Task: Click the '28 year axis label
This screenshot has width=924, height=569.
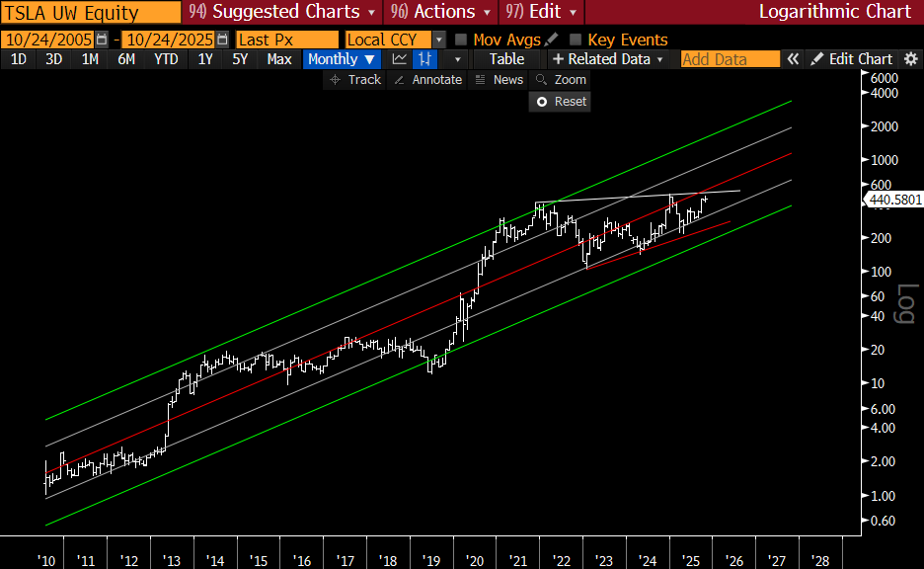Action: 819,561
